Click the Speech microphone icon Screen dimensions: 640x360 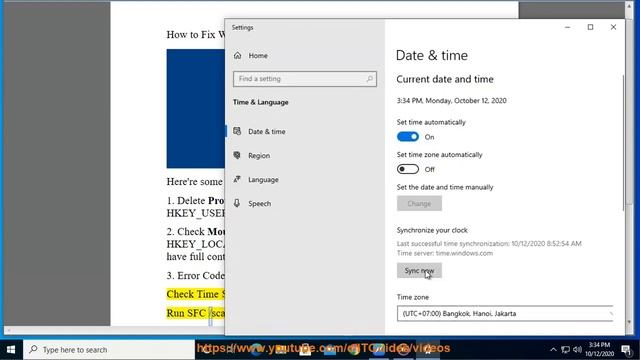tap(237, 203)
